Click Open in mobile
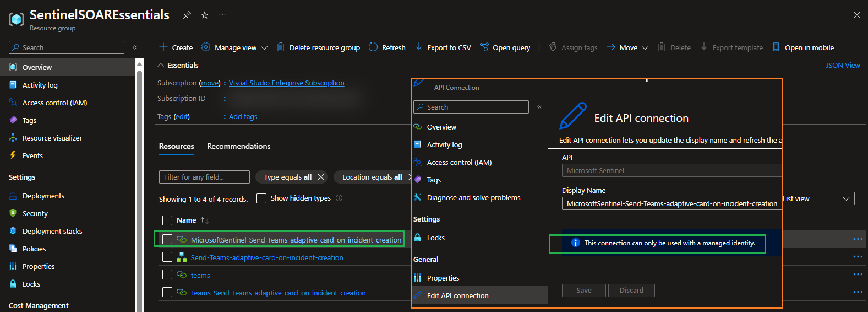This screenshot has height=312, width=868. tap(803, 47)
